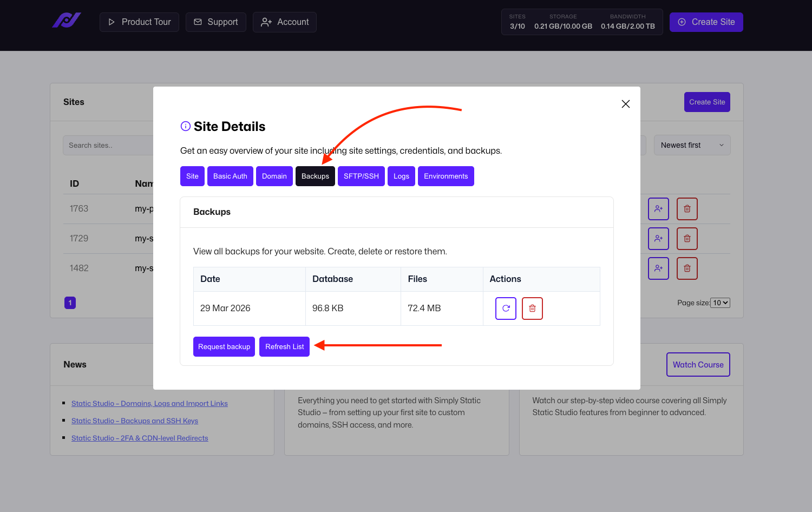
Task: Open Domains, Logs and Import Links article
Action: pos(149,404)
